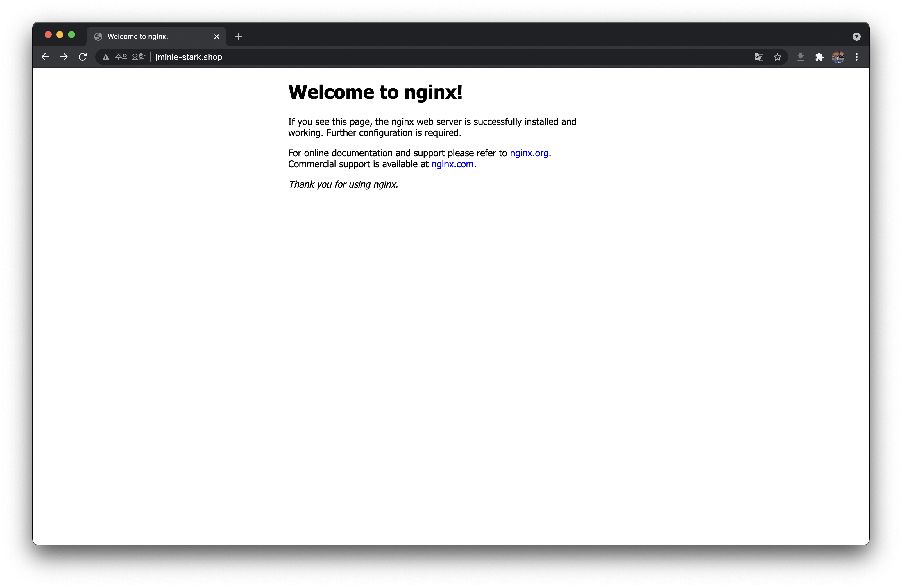The image size is (902, 588).
Task: Click the 주의 요함 security label
Action: click(x=130, y=57)
